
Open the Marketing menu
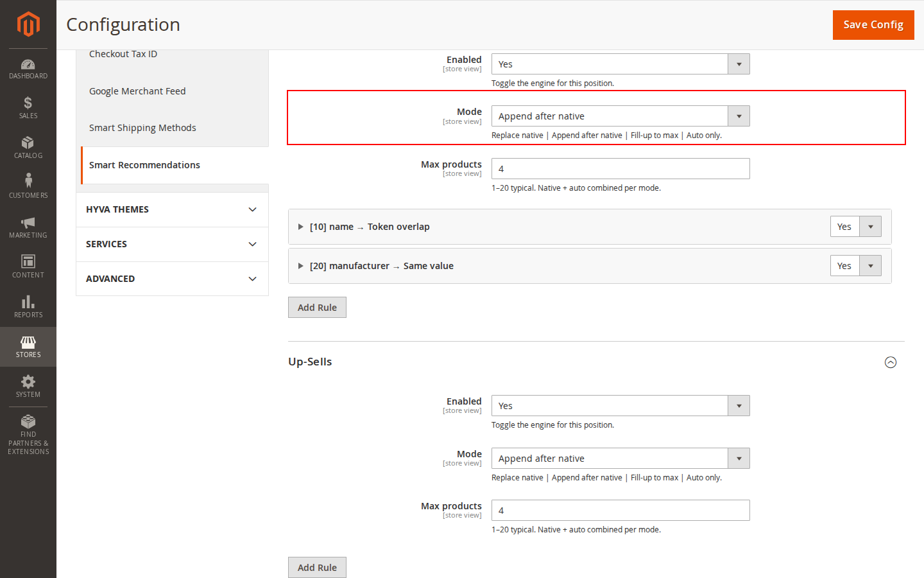pos(28,227)
